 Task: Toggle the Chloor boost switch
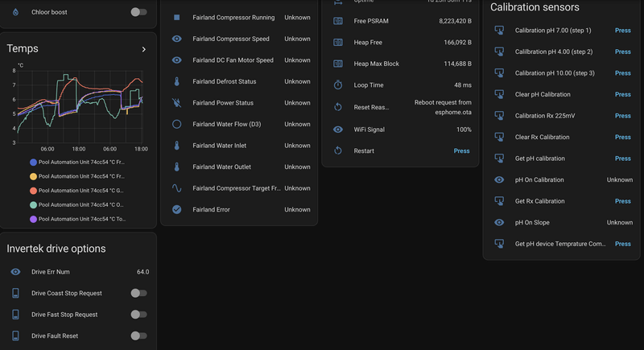138,12
